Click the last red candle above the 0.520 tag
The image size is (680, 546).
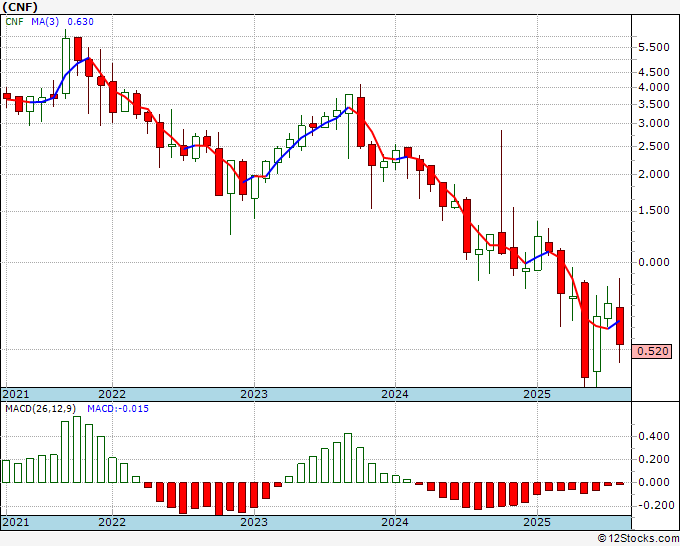point(620,326)
